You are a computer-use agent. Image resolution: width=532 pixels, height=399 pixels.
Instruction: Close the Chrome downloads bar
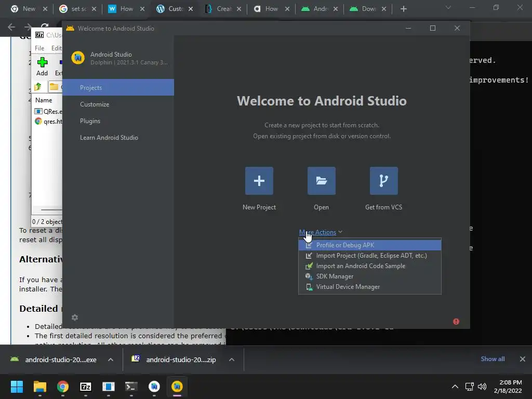[x=523, y=359]
